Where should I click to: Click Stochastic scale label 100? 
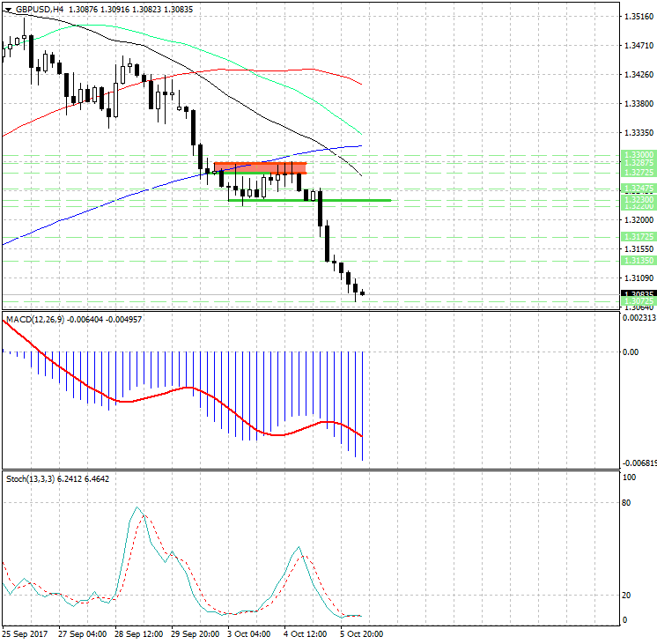[630, 477]
